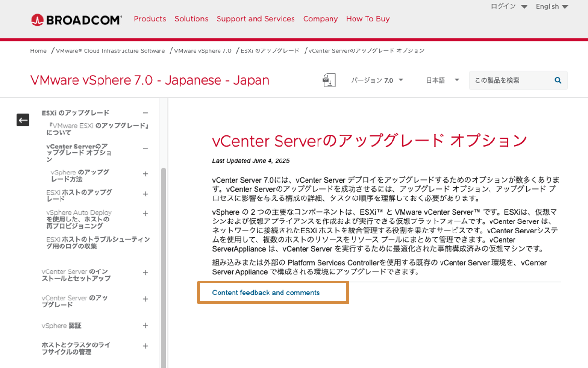The width and height of the screenshot is (588, 368).
Task: Click the search magnifier icon
Action: (x=557, y=80)
